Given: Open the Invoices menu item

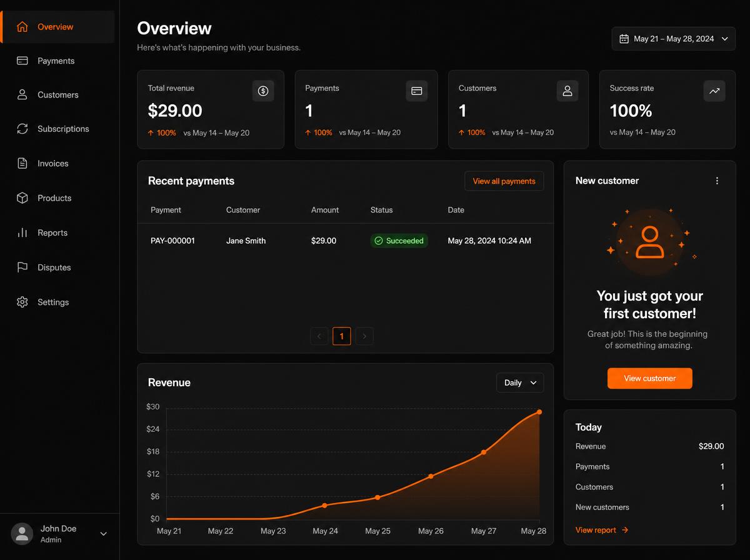Looking at the screenshot, I should click(x=58, y=163).
